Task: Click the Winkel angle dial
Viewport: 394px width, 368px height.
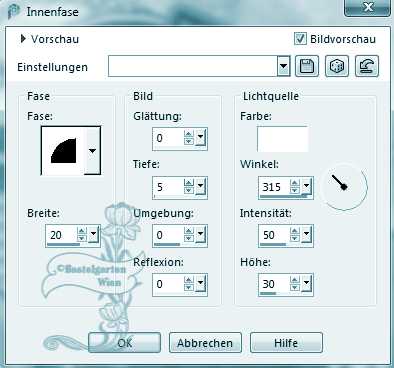Action: [x=344, y=187]
